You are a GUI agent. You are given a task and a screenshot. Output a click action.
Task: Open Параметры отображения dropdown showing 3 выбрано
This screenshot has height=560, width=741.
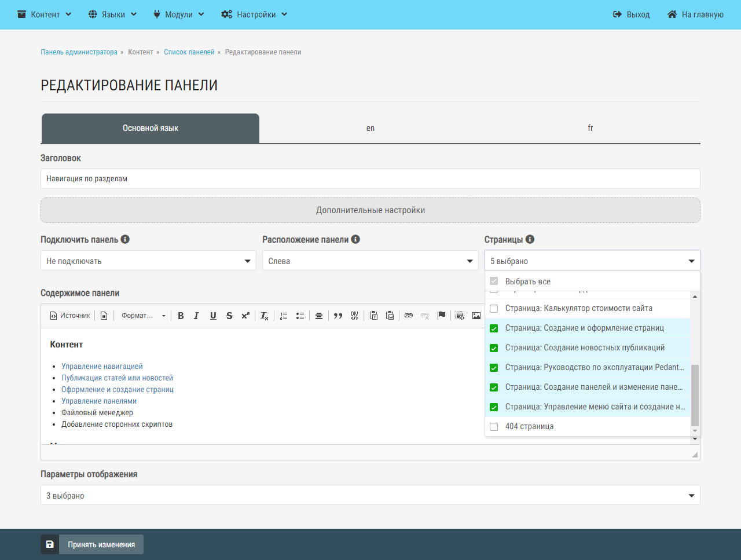370,495
